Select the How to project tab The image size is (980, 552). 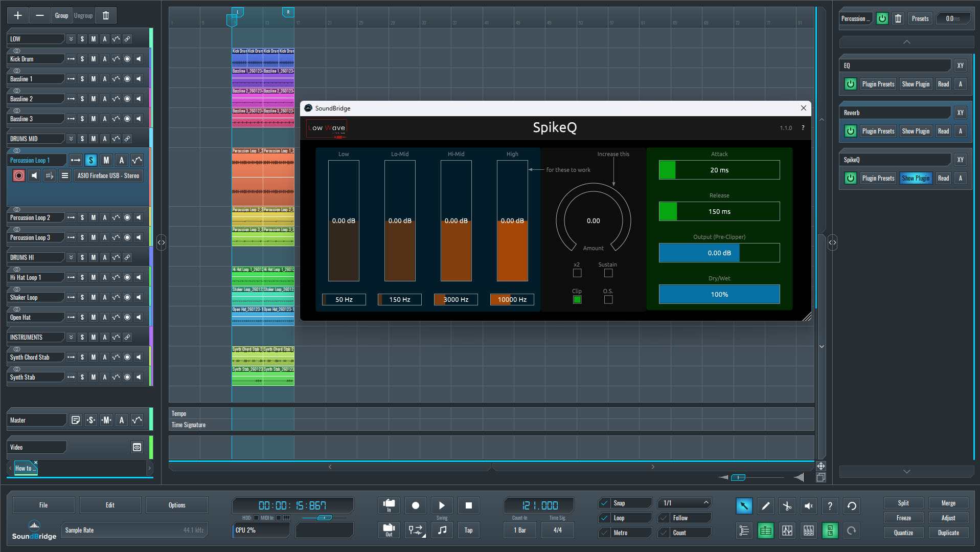coord(25,468)
